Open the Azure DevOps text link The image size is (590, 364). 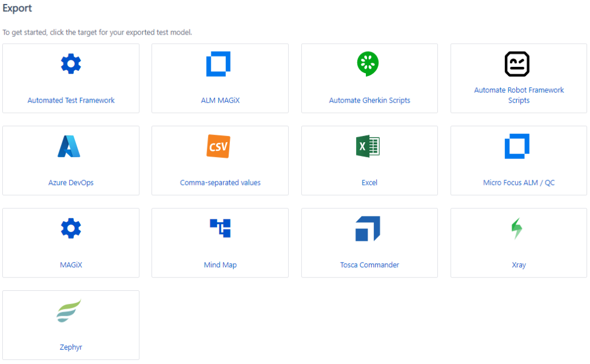pos(71,183)
